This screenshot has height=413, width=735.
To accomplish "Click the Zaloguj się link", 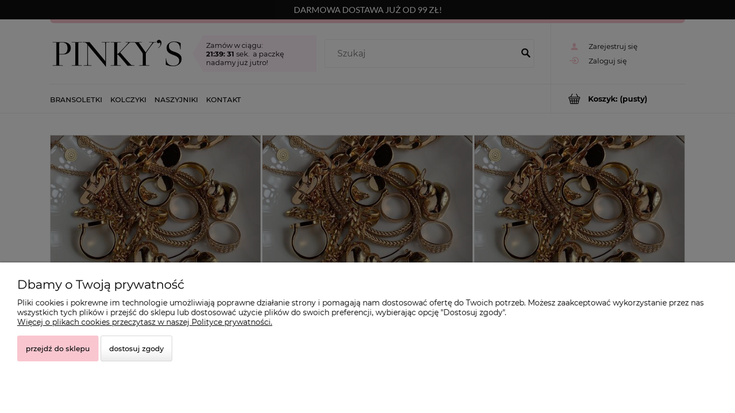I will coord(607,61).
